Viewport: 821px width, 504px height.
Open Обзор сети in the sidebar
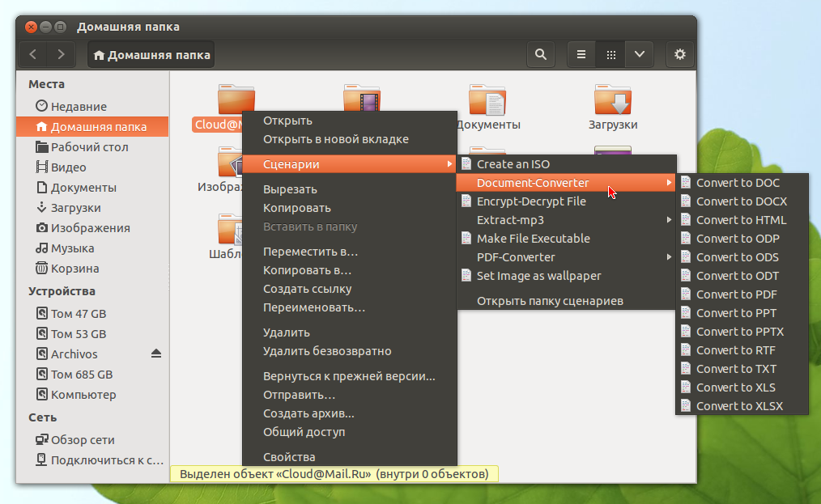tap(82, 440)
